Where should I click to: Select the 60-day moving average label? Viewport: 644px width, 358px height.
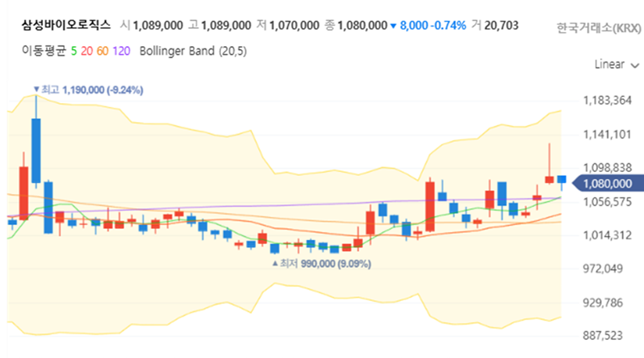pos(102,51)
